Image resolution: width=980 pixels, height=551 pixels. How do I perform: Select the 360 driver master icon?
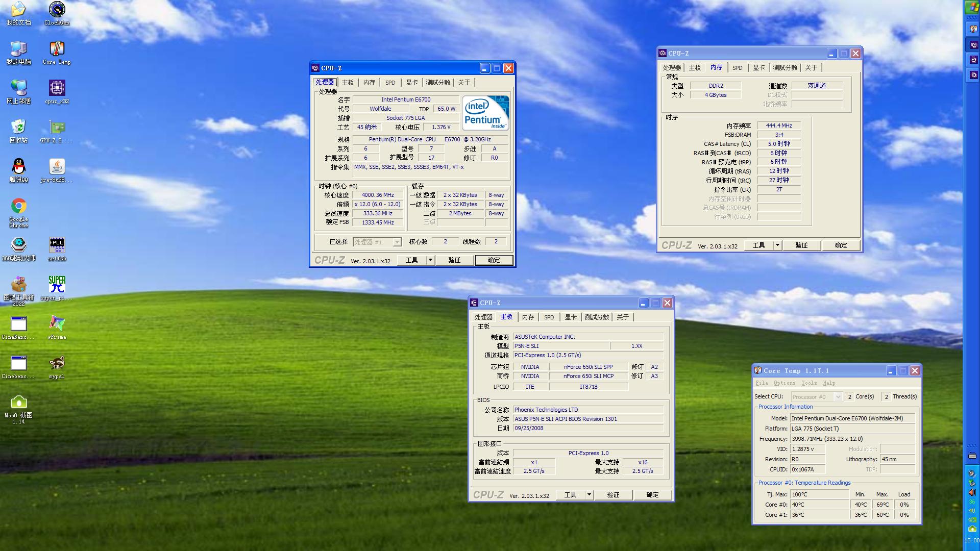point(19,249)
